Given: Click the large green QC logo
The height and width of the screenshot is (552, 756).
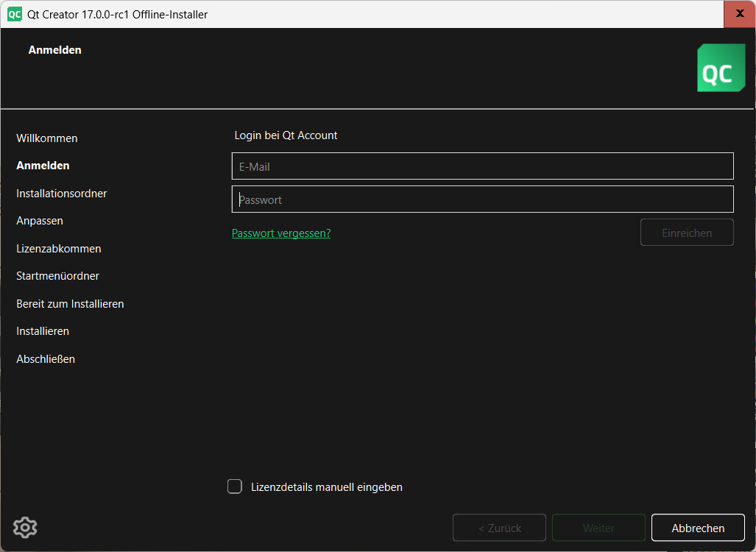Looking at the screenshot, I should point(721,68).
